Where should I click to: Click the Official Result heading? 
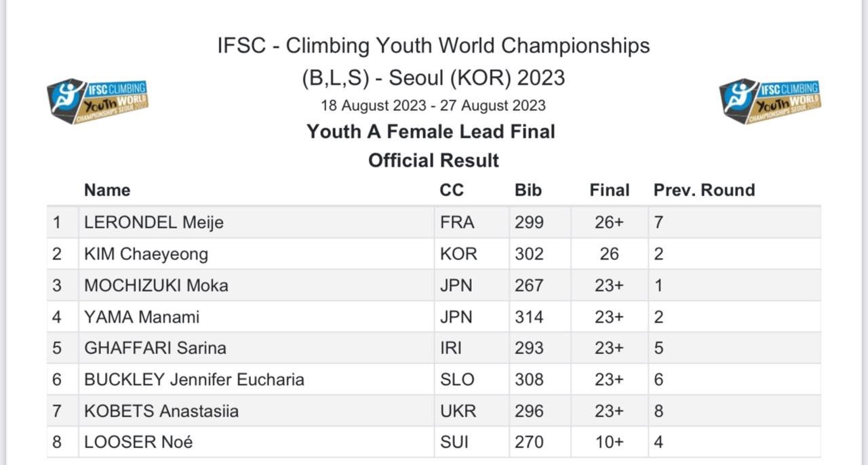tap(433, 161)
